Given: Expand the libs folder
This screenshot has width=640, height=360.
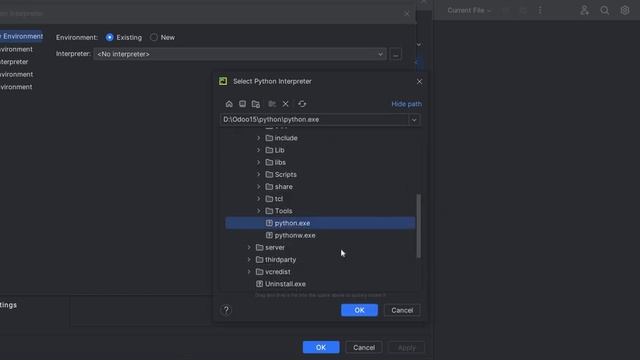Looking at the screenshot, I should pyautogui.click(x=258, y=162).
